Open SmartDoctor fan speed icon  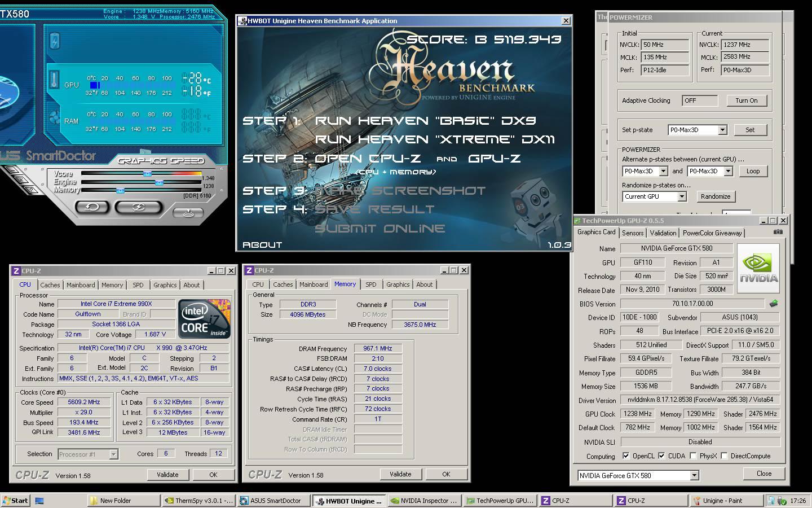[x=55, y=118]
